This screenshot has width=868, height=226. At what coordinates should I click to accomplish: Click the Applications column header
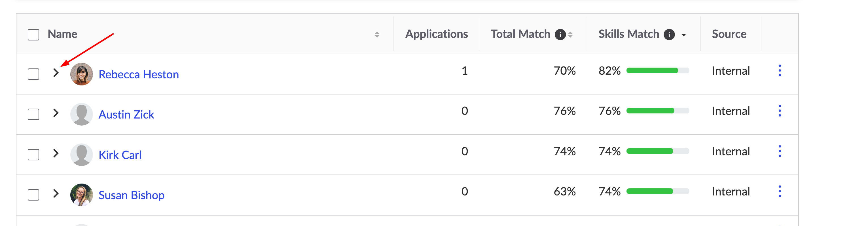(x=436, y=34)
